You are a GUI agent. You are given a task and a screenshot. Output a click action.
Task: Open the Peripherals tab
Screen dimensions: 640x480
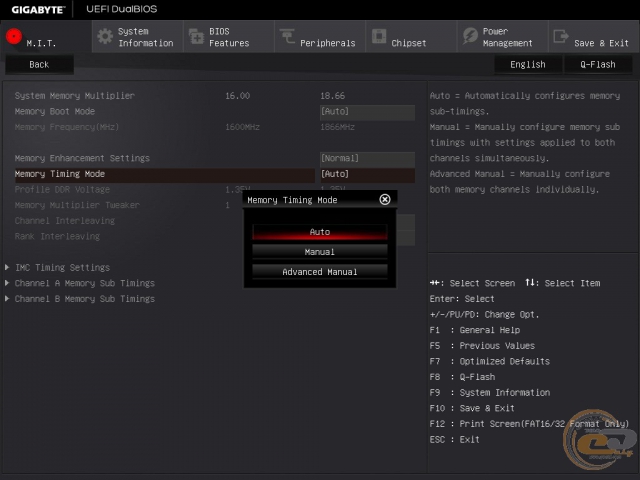320,37
